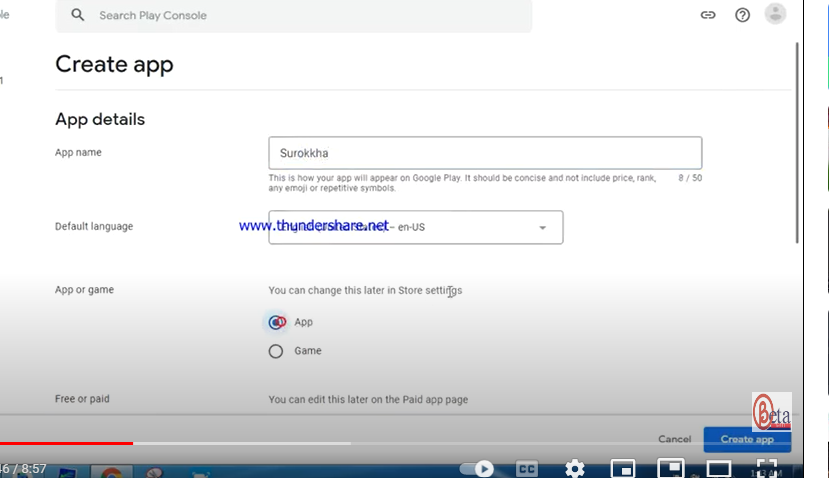Open the Default language dropdown

[x=415, y=227]
